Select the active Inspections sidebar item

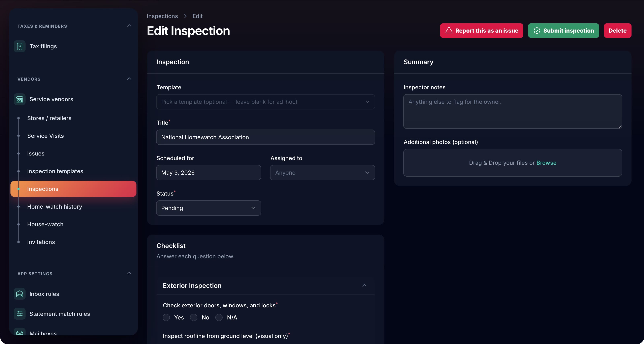[x=73, y=189]
